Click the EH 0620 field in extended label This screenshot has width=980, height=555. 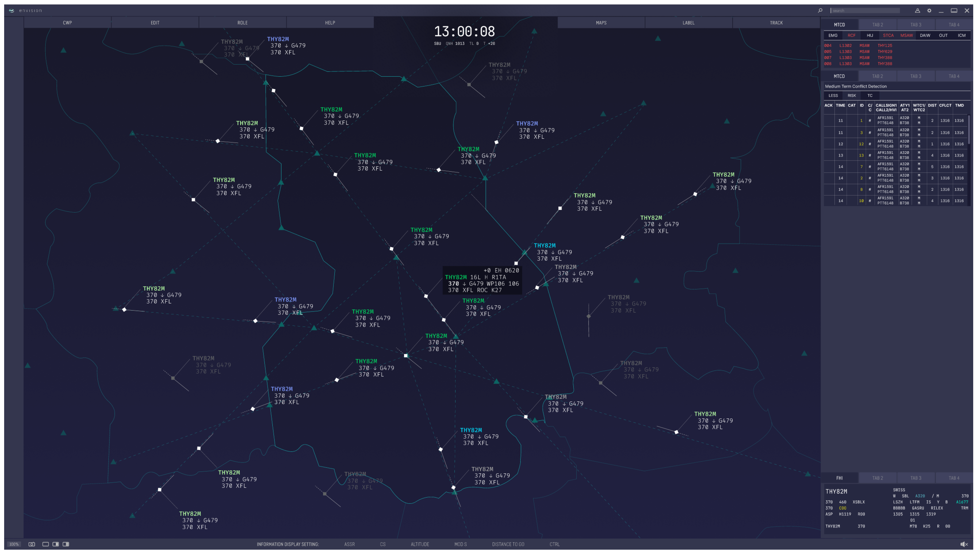click(x=507, y=271)
